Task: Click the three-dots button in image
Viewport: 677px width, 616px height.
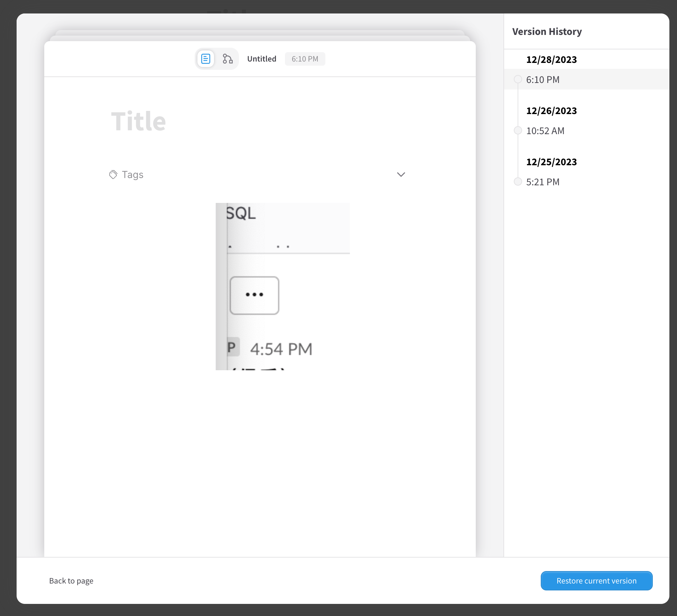Action: [x=254, y=295]
